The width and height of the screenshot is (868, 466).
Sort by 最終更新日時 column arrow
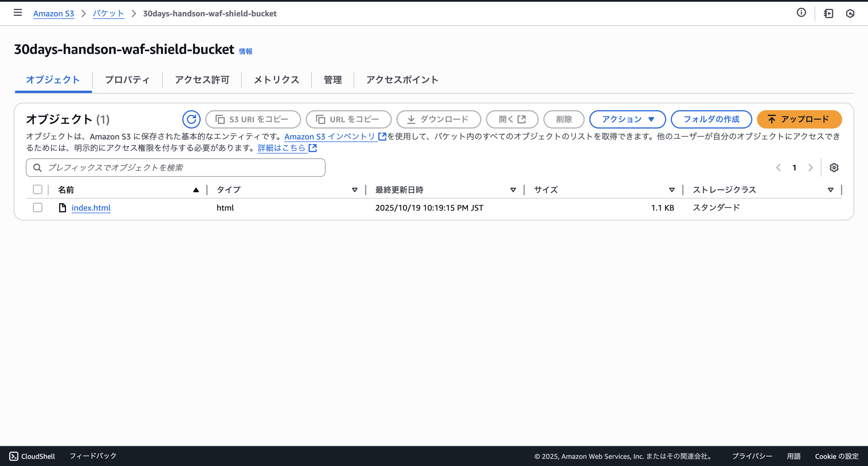513,190
